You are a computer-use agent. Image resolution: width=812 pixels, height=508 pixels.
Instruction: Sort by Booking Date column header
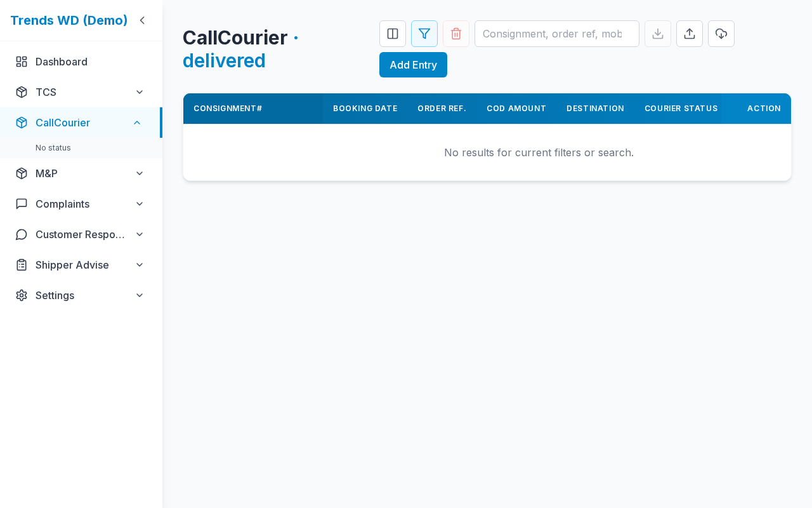tap(365, 109)
